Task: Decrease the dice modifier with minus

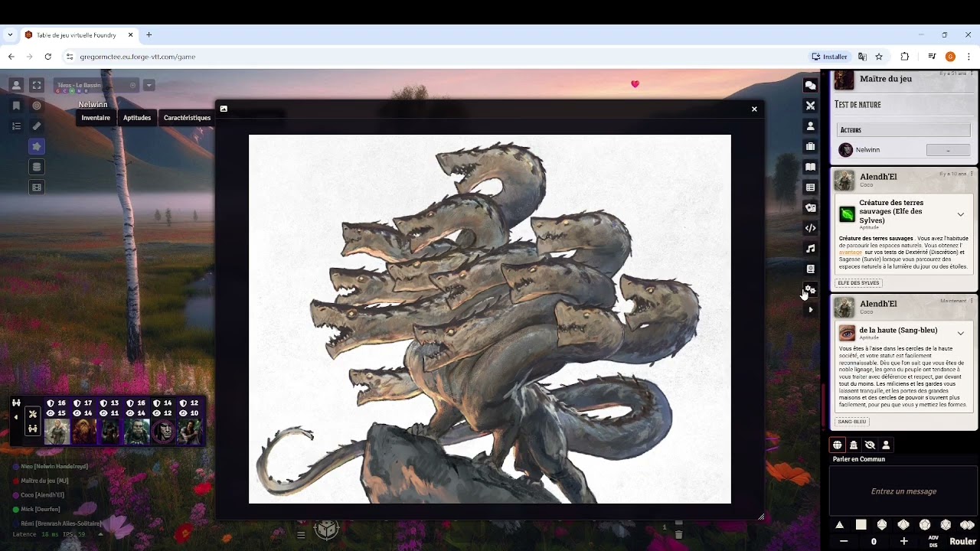Action: (844, 542)
